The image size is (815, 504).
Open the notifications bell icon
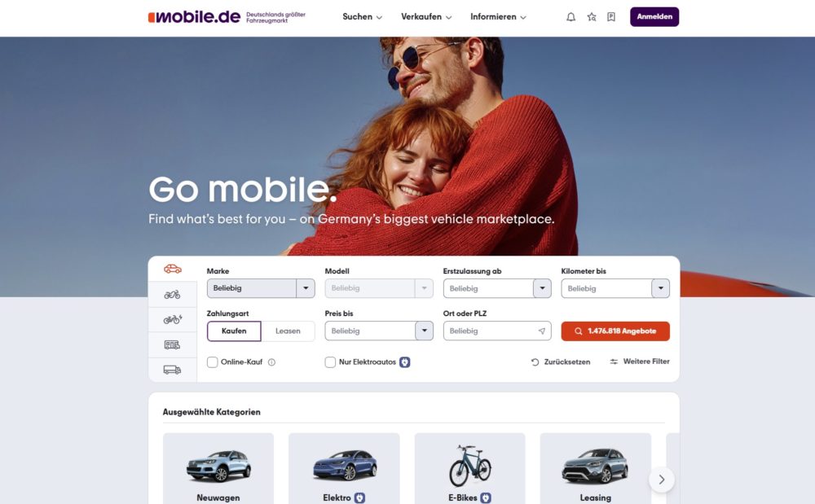coord(570,17)
